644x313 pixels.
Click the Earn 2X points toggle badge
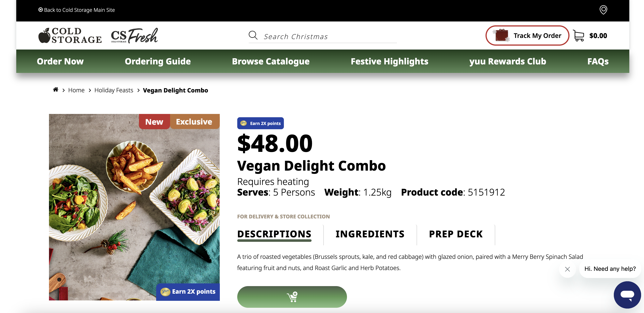pyautogui.click(x=261, y=123)
